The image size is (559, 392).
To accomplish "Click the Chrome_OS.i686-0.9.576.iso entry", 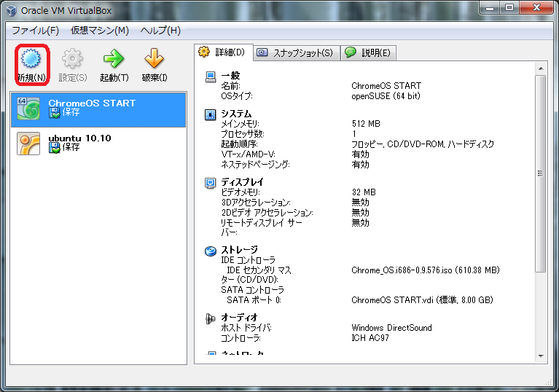I will click(426, 270).
